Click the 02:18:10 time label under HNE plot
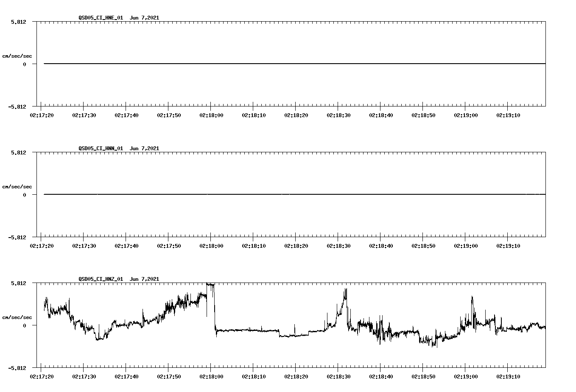The image size is (576, 392). [254, 115]
